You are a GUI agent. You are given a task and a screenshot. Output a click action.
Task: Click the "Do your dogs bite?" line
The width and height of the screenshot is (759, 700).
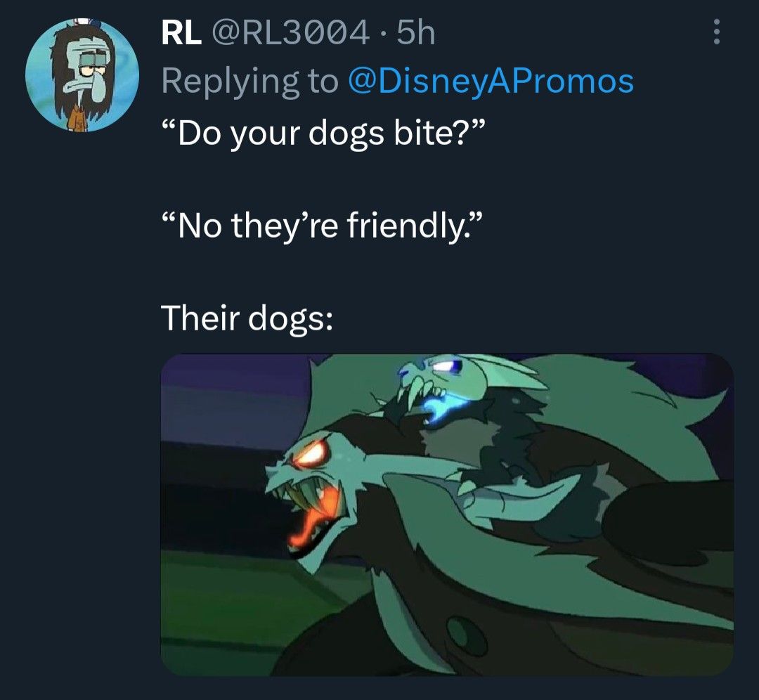pyautogui.click(x=323, y=133)
